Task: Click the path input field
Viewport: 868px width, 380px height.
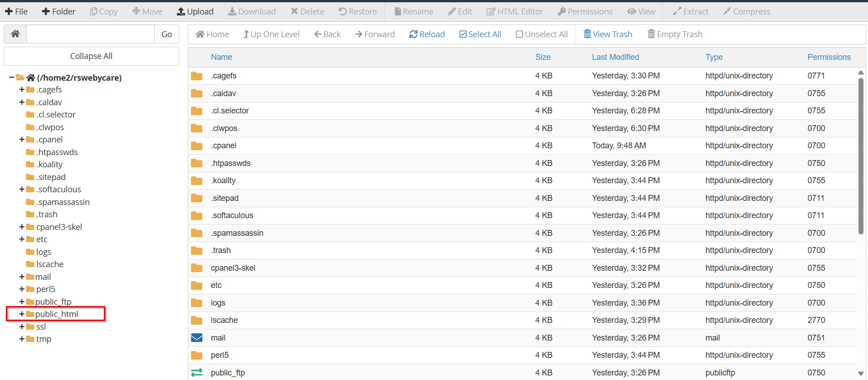Action: (90, 34)
